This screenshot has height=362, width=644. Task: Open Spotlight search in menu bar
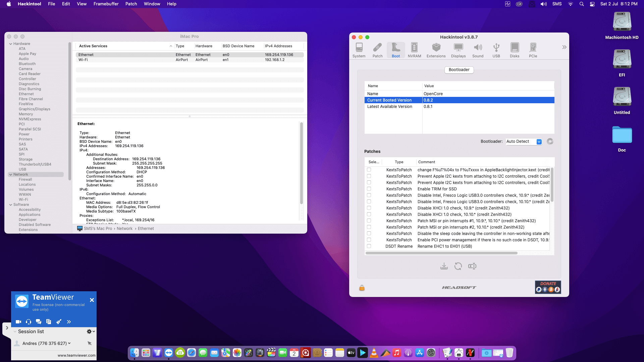[x=582, y=4]
